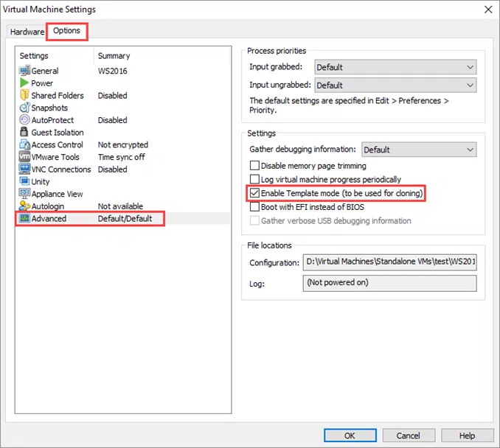The width and height of the screenshot is (500, 448).
Task: Uncheck Enable Template mode checkbox
Action: (254, 193)
